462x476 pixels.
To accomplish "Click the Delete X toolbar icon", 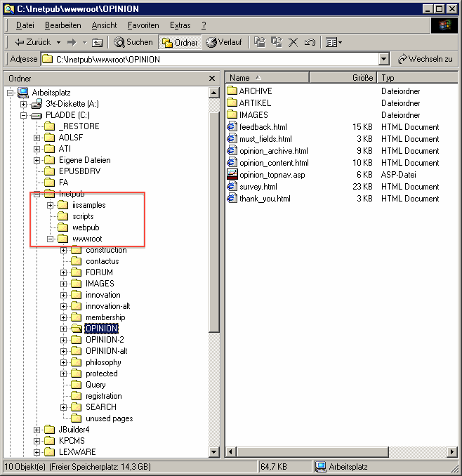I will (x=293, y=43).
